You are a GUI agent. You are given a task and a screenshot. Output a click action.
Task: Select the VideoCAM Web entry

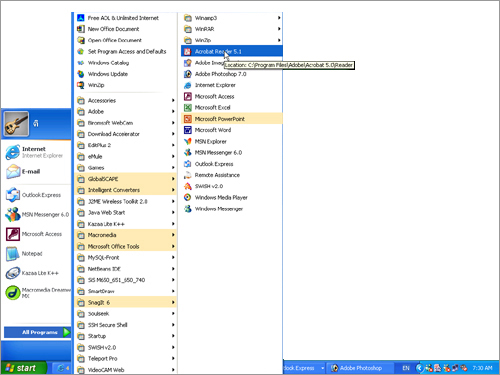[x=125, y=370]
